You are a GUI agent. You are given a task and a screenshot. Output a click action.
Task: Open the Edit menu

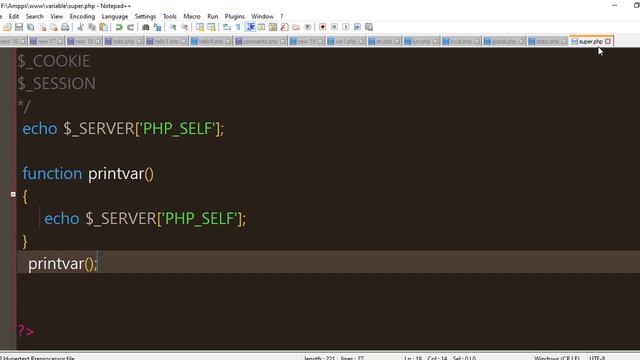tap(14, 16)
